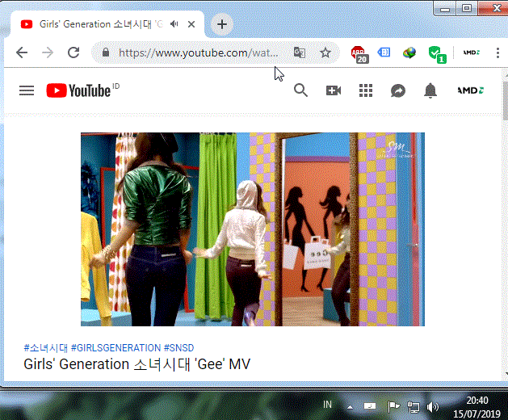This screenshot has width=508, height=420.
Task: Open the Chrome three-dot menu
Action: 498,52
